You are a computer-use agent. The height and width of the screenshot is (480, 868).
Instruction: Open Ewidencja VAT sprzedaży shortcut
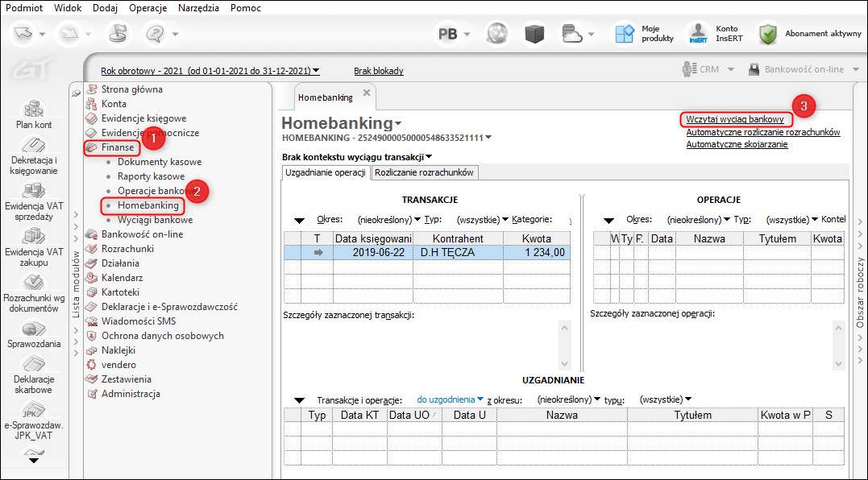click(34, 191)
